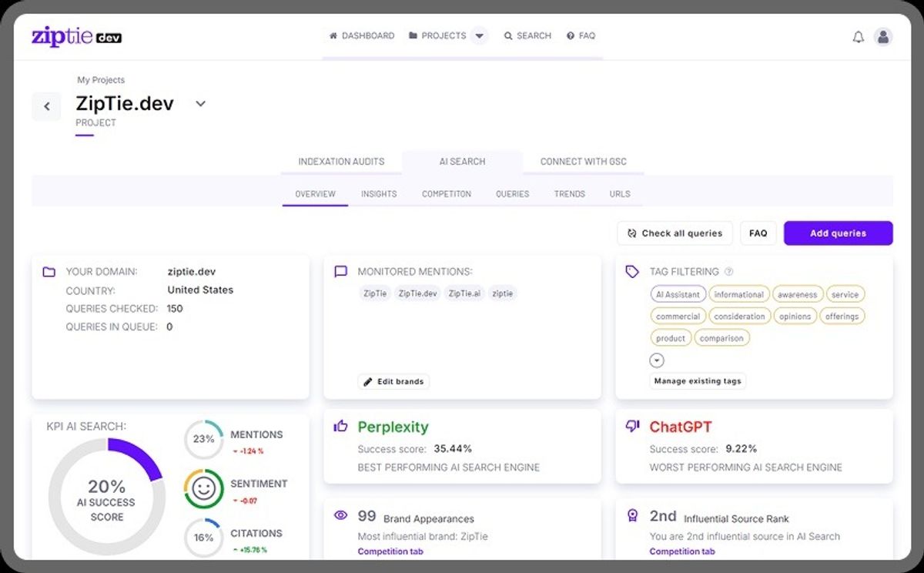Switch to the Insights tab

pyautogui.click(x=379, y=194)
